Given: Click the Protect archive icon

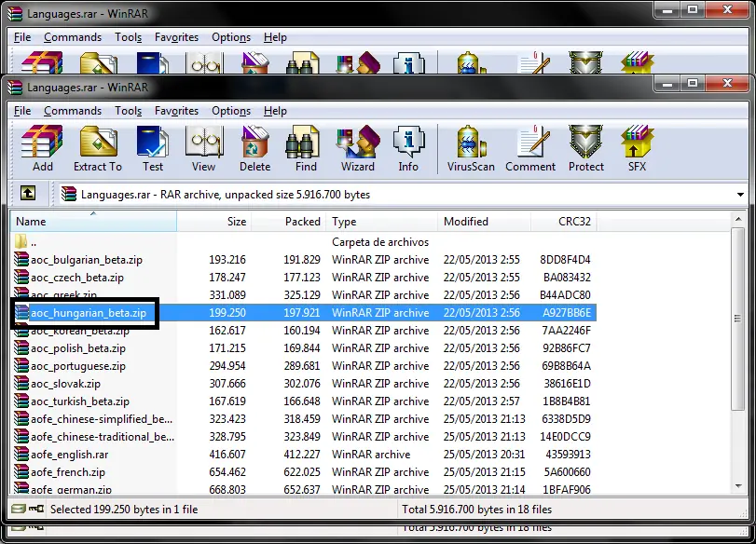Looking at the screenshot, I should [585, 148].
